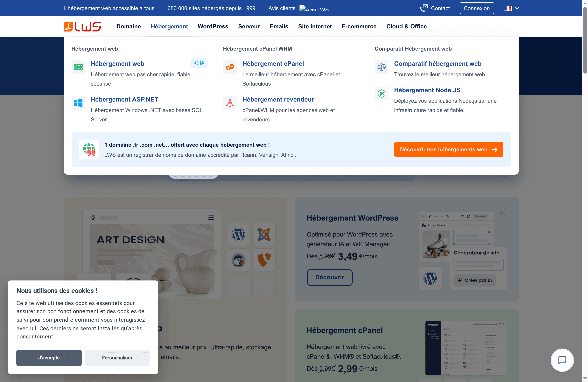Open the Site internet menu
The width and height of the screenshot is (588, 382).
coord(315,26)
